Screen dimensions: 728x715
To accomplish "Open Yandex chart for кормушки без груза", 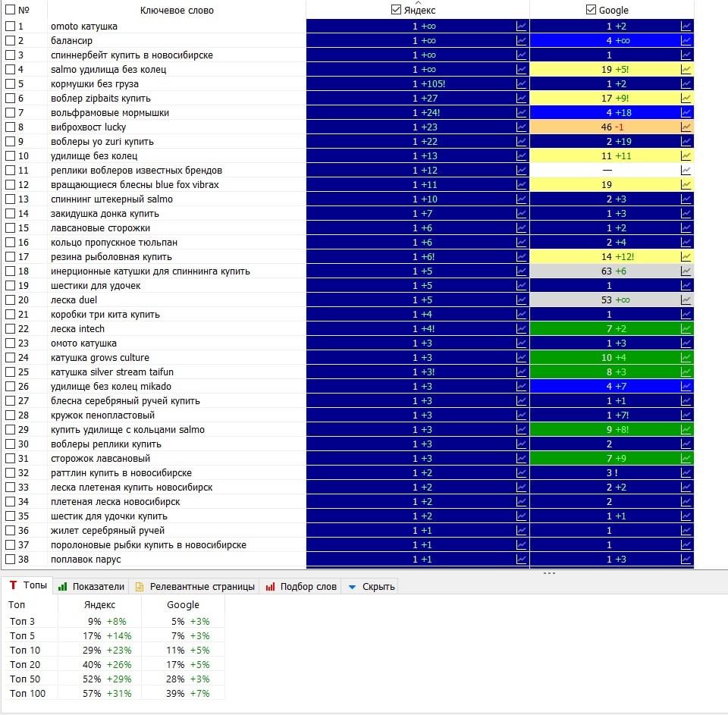I will 522,84.
